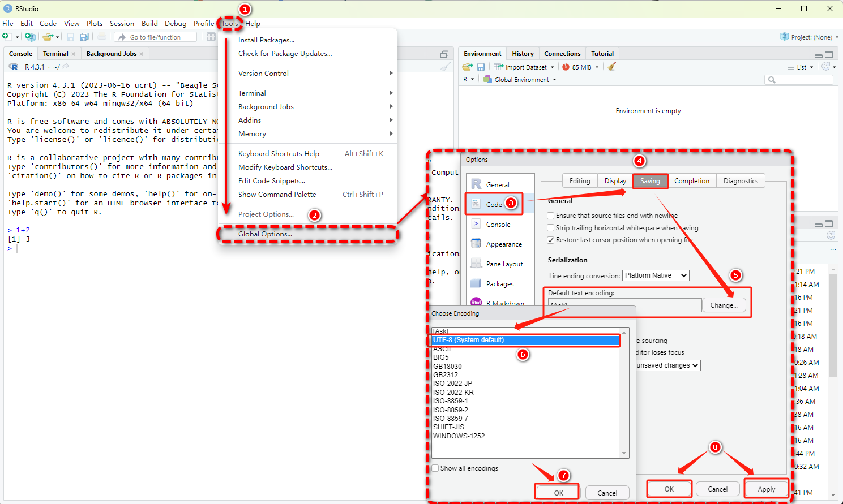Viewport: 843px width, 504px height.
Task: Open the Session menu
Action: [x=122, y=24]
